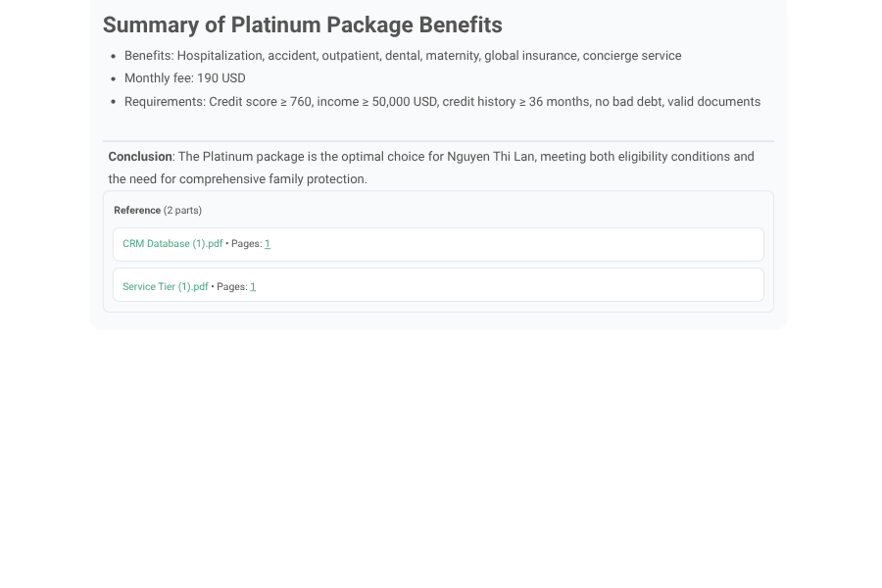This screenshot has width=882, height=588.
Task: Click the 'Credit score ≥ 760' requirement text
Action: coord(260,102)
